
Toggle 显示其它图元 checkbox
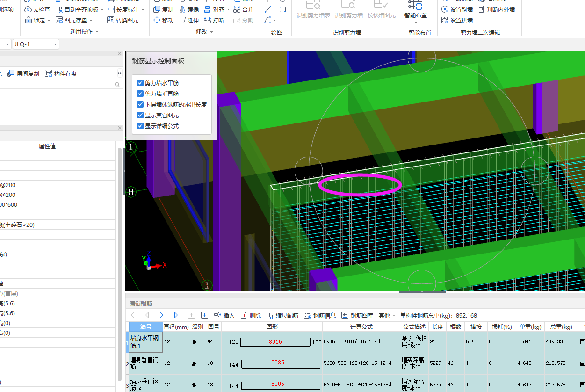point(140,115)
